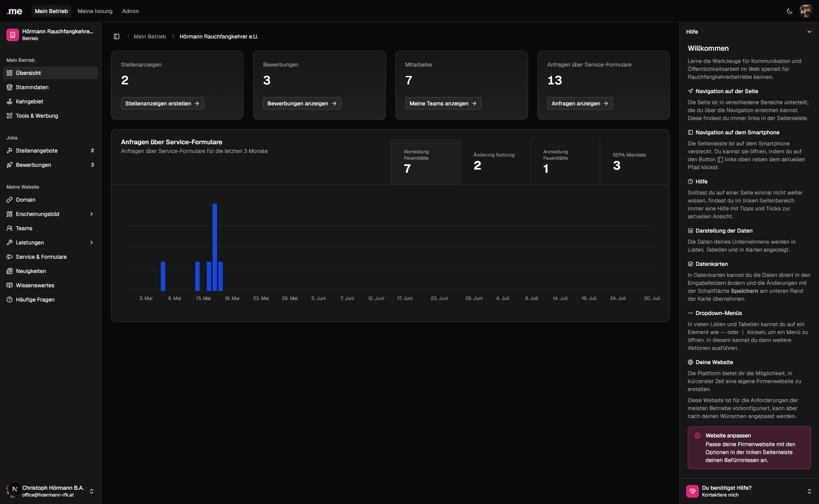The image size is (819, 504).
Task: Click the Domain globe icon
Action: (x=10, y=200)
